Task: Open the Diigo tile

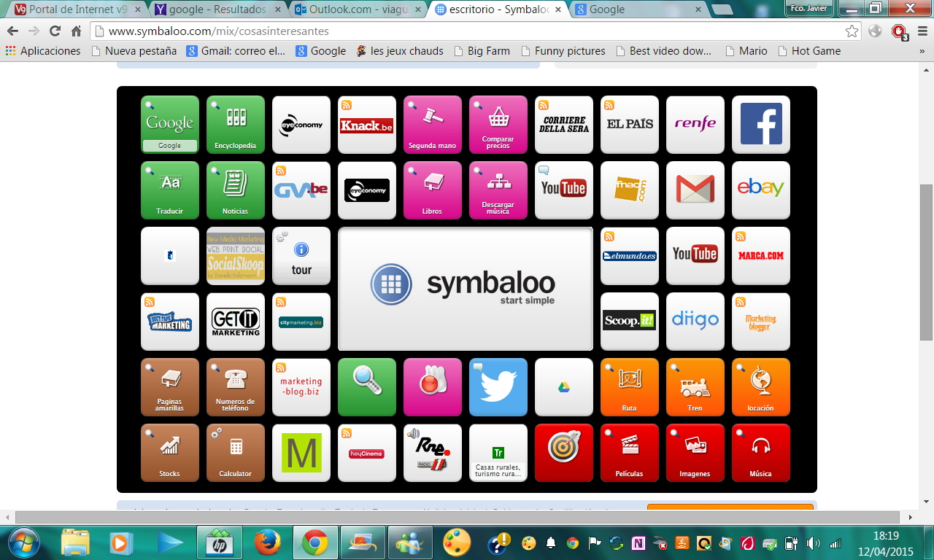Action: (x=695, y=322)
